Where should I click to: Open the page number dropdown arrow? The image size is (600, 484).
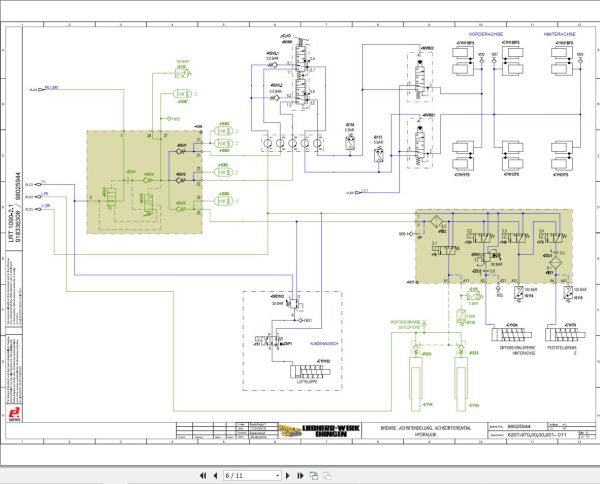click(278, 476)
